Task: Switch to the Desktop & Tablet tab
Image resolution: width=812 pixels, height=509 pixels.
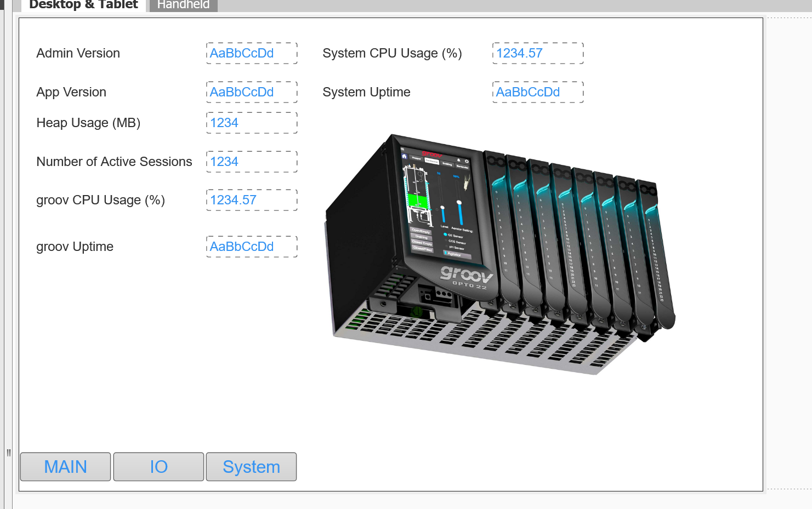Action: 83,5
